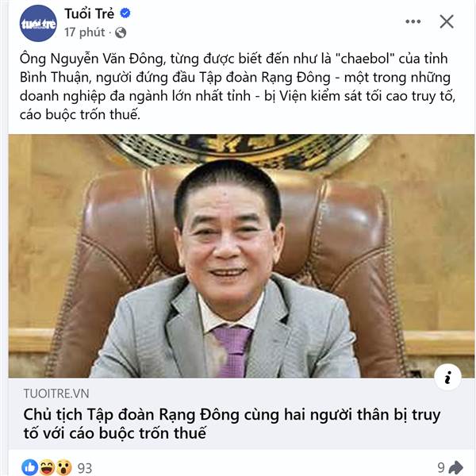Open the TUOITRE.VN source link
This screenshot has width=476, height=476.
pos(56,393)
